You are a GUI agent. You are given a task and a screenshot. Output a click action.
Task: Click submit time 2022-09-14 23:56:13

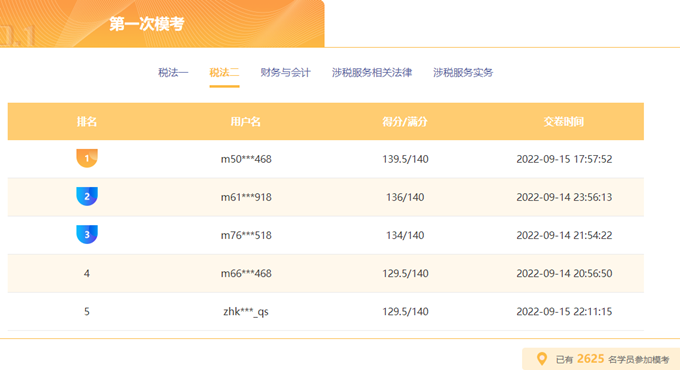(x=564, y=197)
